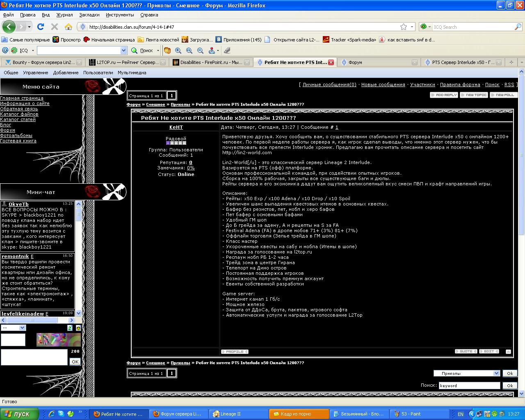Open the Самые популярные bookmark folder
Image resolution: width=525 pixels, height=420 pixels.
[x=25, y=40]
